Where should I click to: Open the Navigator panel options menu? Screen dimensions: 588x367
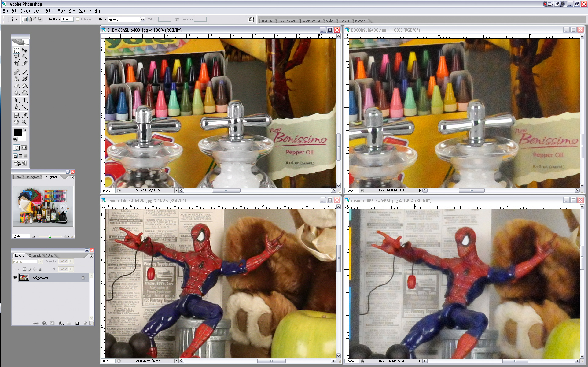pos(72,177)
